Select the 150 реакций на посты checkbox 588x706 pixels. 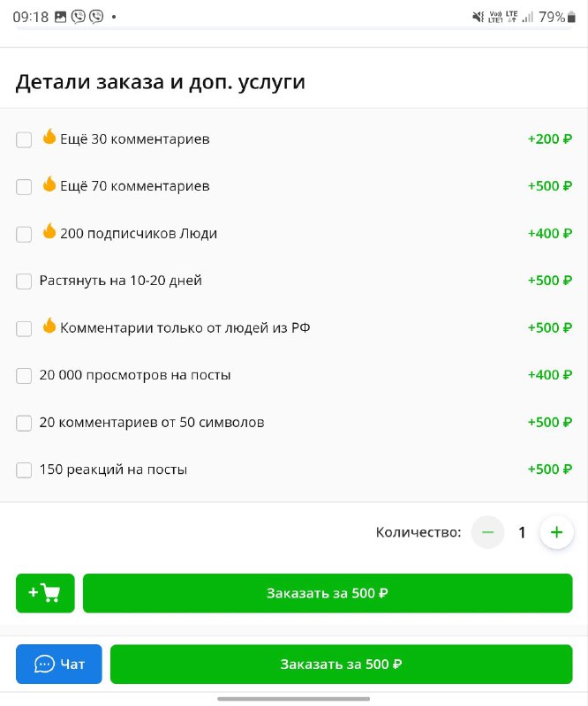[24, 469]
